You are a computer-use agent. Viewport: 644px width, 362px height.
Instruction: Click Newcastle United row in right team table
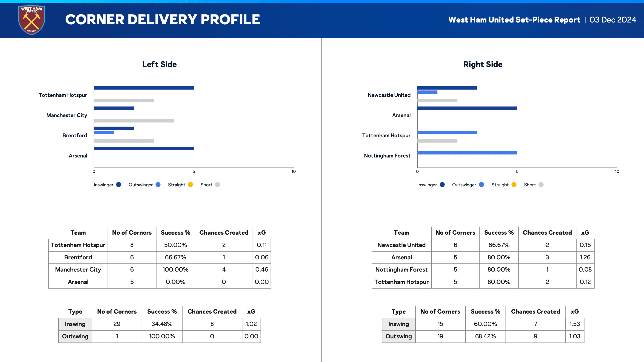[401, 245]
